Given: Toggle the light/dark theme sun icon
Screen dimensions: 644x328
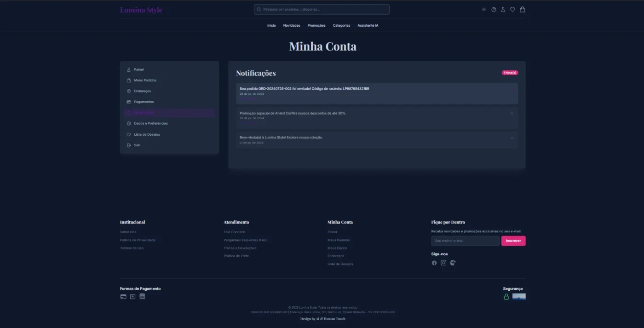Looking at the screenshot, I should pyautogui.click(x=483, y=10).
